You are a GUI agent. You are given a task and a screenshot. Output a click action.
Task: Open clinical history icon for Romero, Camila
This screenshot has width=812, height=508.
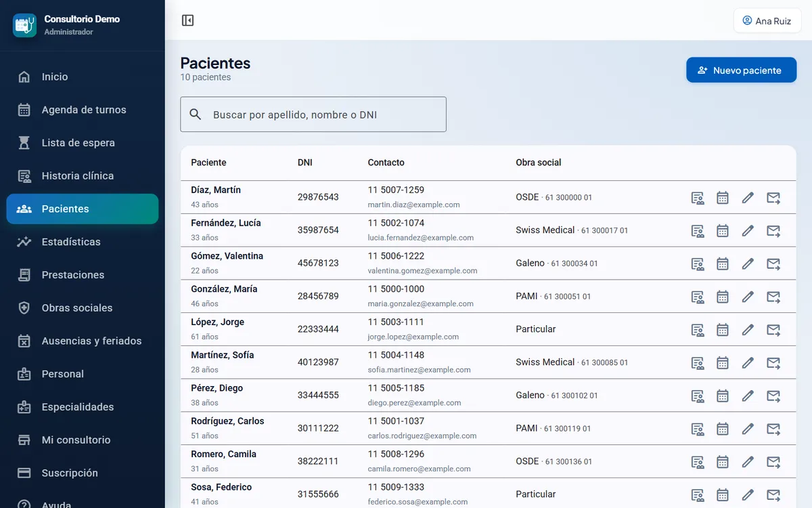pyautogui.click(x=698, y=462)
